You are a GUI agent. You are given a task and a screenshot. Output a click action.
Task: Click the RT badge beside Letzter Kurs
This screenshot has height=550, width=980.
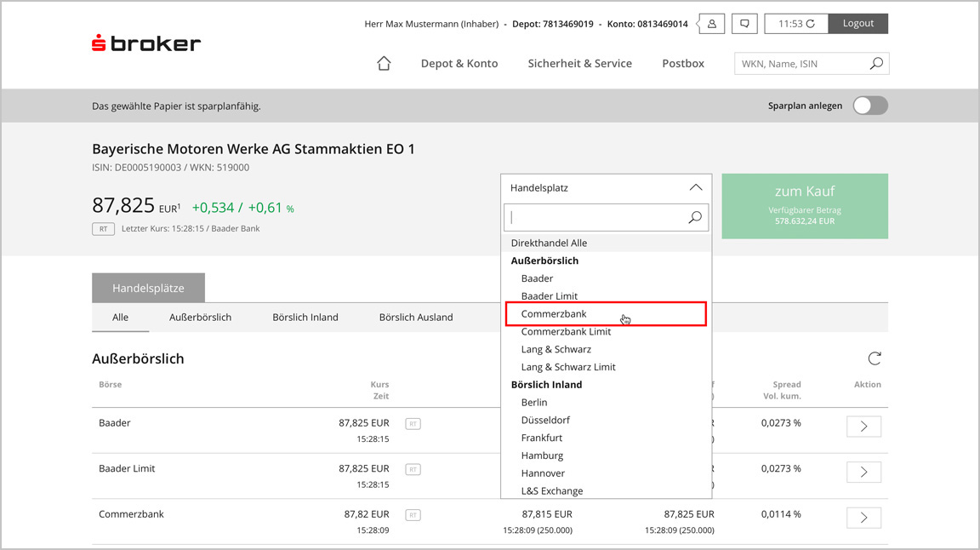[103, 229]
